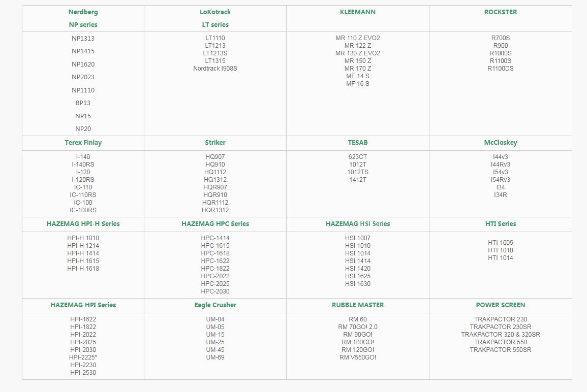
Task: Click the LT1213S entry
Action: click(x=215, y=53)
